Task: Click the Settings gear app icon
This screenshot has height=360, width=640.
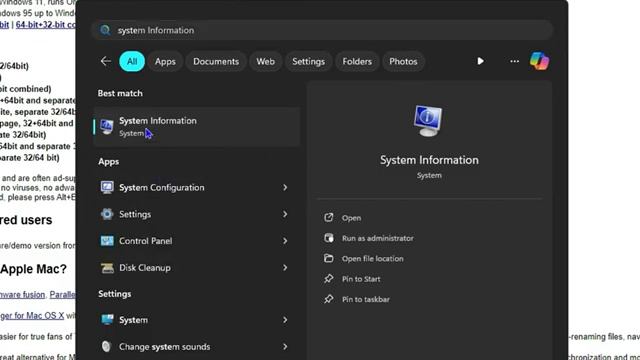Action: pyautogui.click(x=107, y=214)
